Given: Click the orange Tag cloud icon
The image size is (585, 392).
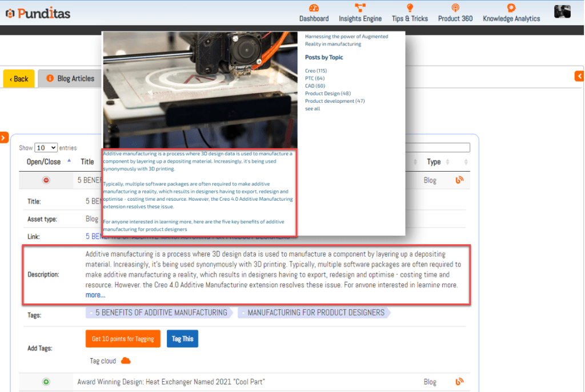Looking at the screenshot, I should click(x=126, y=361).
